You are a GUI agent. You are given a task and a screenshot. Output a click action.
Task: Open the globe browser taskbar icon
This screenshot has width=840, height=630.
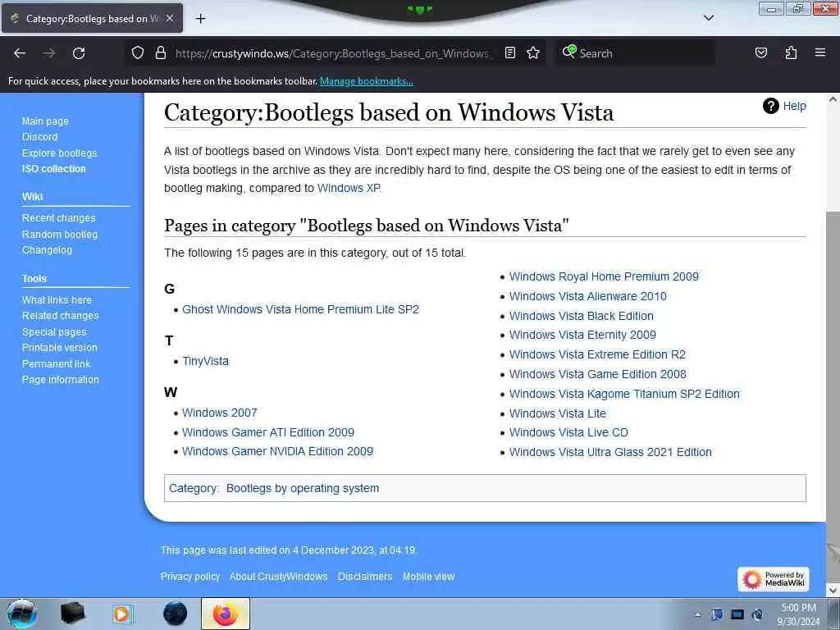pos(175,614)
